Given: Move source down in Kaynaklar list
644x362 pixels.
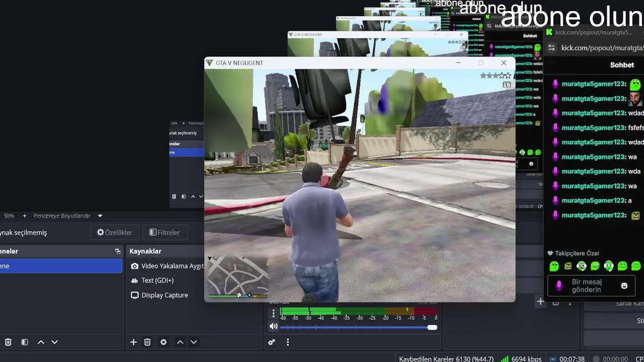Looking at the screenshot, I should pyautogui.click(x=194, y=342).
